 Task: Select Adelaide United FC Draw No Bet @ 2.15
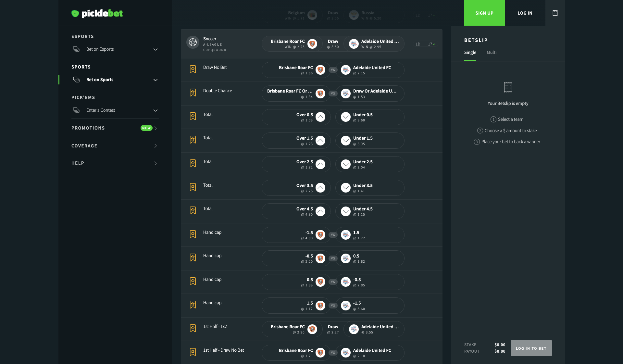[370, 70]
